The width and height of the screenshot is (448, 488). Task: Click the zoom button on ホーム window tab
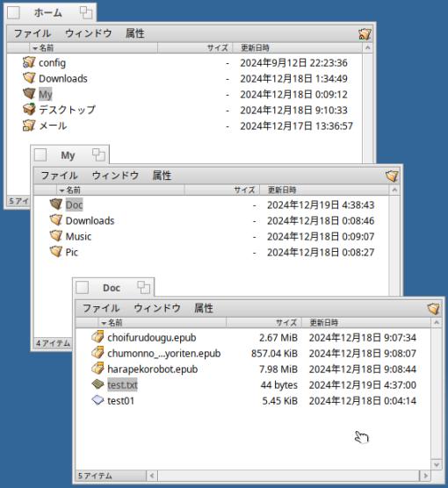tap(86, 13)
